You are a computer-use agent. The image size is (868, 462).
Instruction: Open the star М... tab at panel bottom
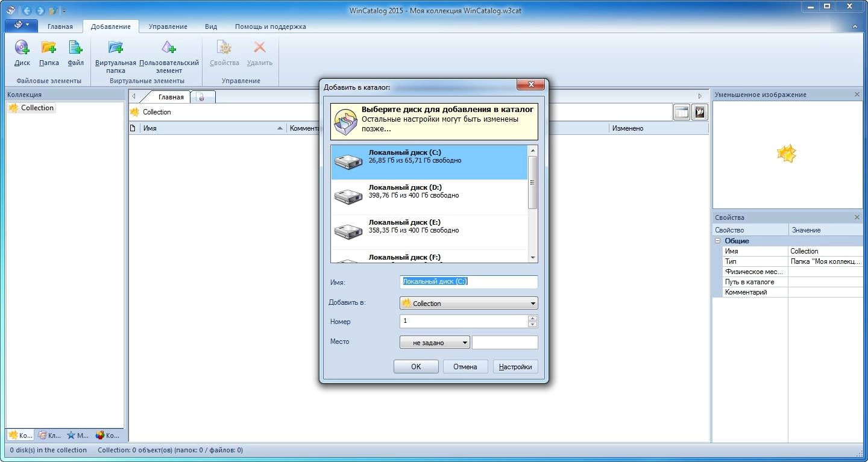tap(78, 435)
